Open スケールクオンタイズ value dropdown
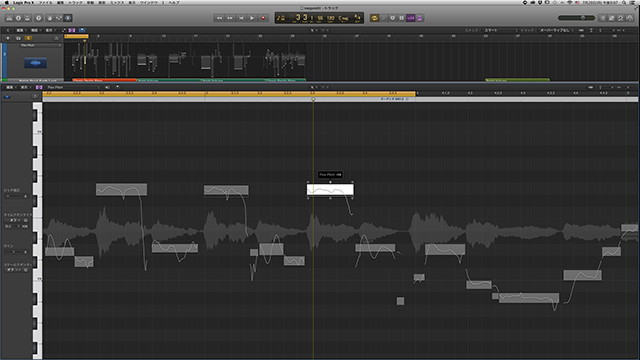Screen dimensions: 640x360 click(x=13, y=270)
